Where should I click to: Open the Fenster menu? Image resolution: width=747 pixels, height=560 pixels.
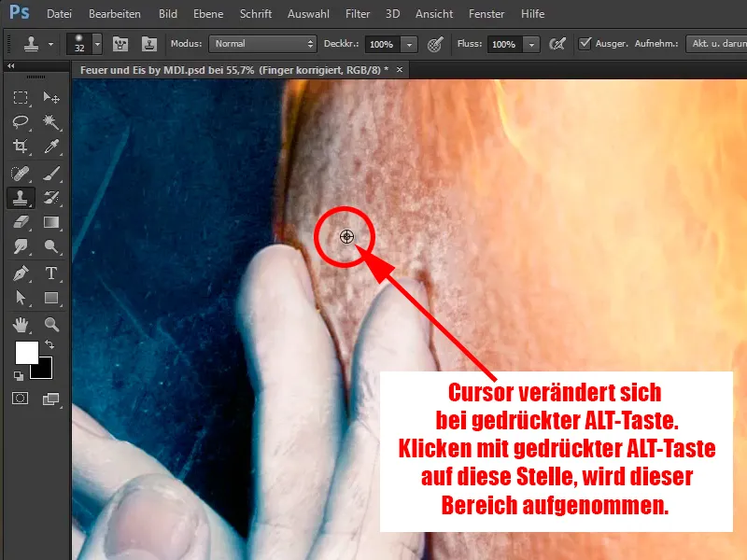point(486,14)
